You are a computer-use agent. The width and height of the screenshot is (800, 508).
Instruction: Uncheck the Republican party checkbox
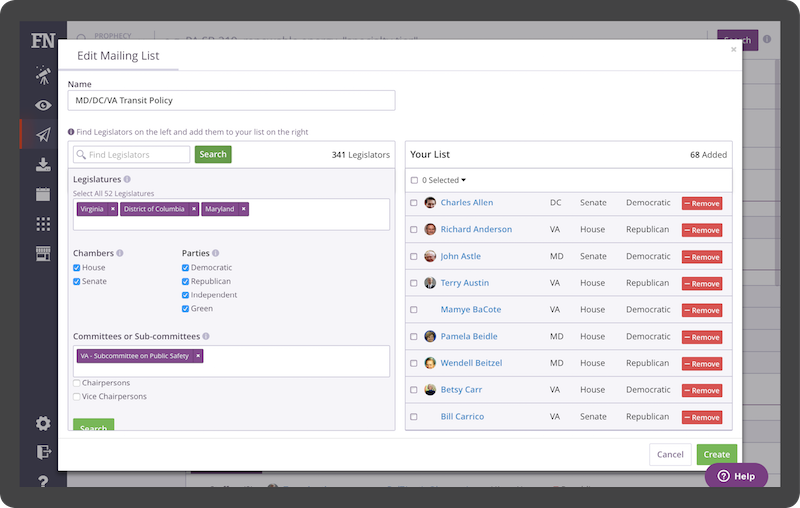(185, 282)
